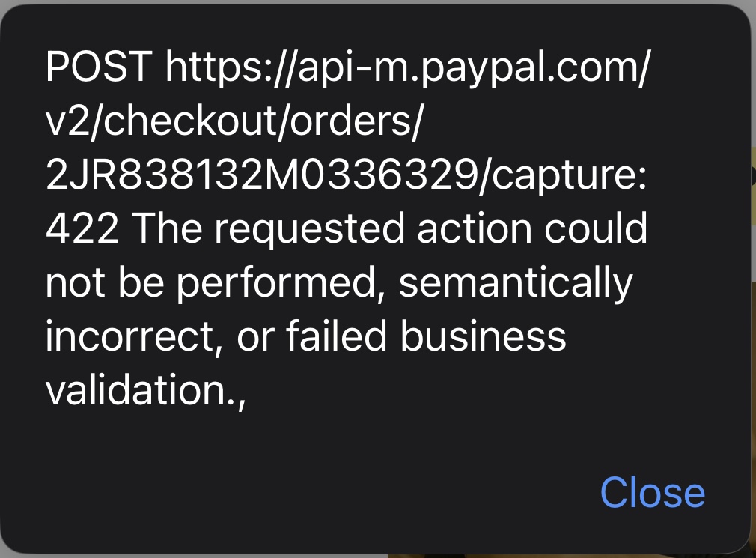Select the 422 status code
The width and height of the screenshot is (756, 558).
82,228
